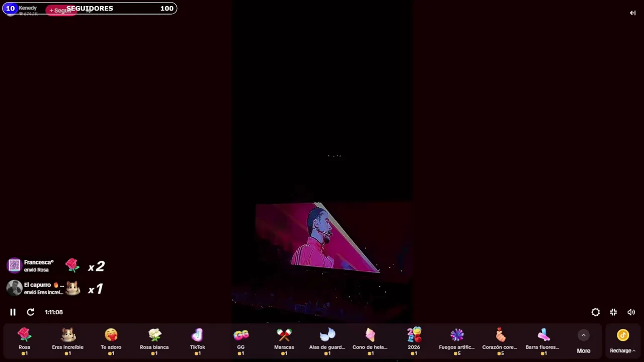The image size is (644, 362).
Task: Open stream quality settings gear
Action: (596, 312)
